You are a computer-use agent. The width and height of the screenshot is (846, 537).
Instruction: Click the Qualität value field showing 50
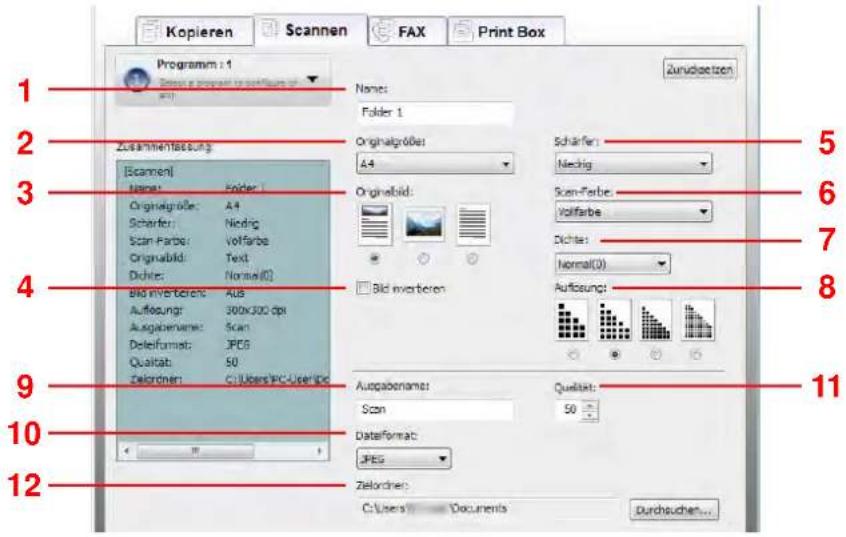pyautogui.click(x=569, y=410)
